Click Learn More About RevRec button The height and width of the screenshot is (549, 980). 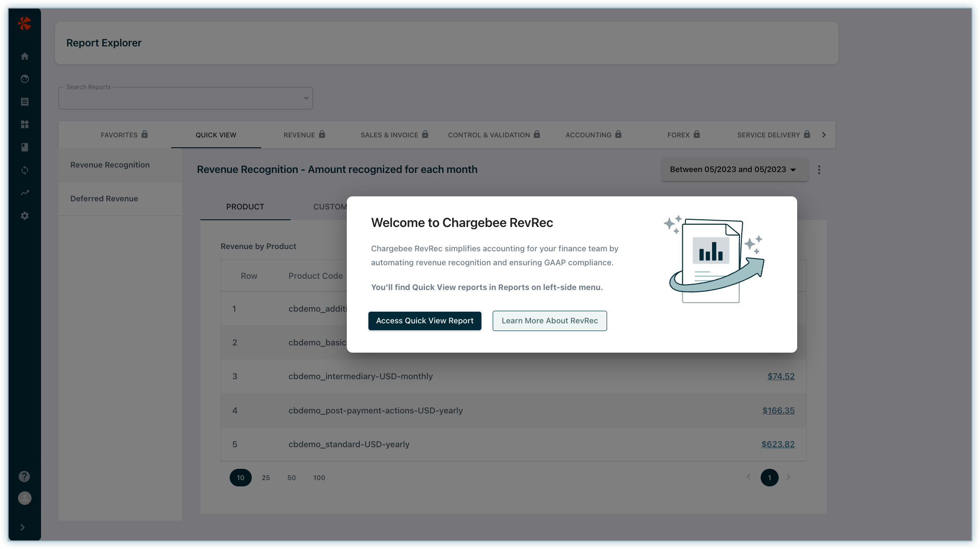(550, 321)
